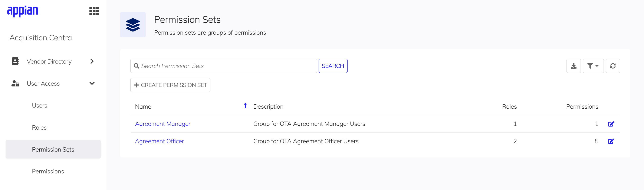
Task: Click the Roles column header
Action: 509,107
